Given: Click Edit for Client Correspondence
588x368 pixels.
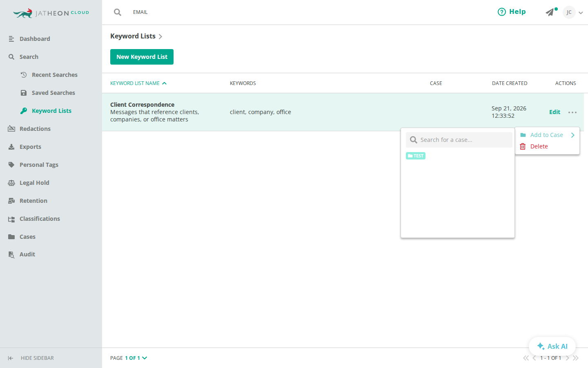Looking at the screenshot, I should (555, 112).
